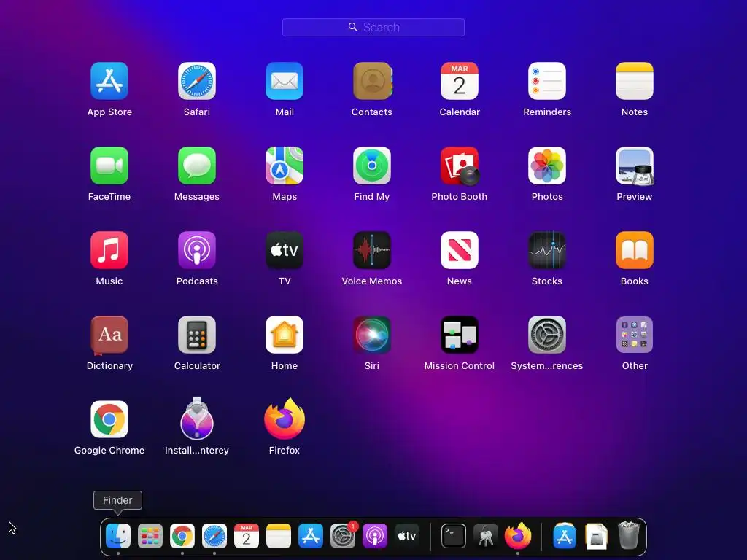
Task: Open Stocks app
Action: 547,250
